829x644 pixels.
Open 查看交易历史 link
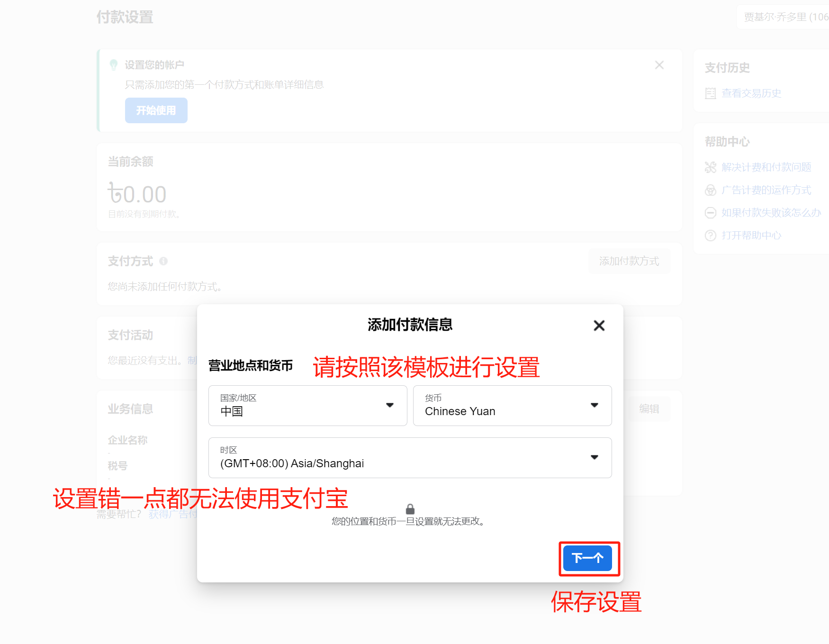click(751, 93)
